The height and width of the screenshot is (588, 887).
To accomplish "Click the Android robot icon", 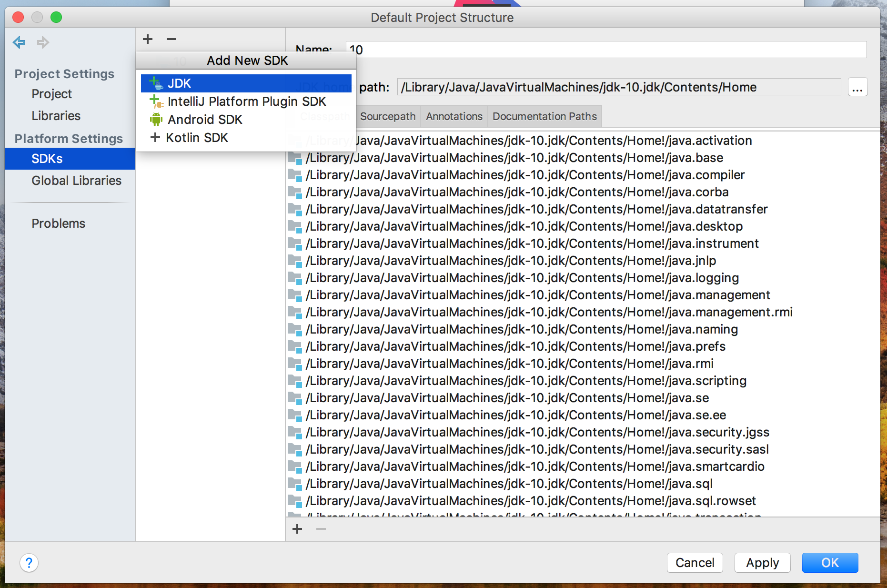I will click(x=156, y=120).
